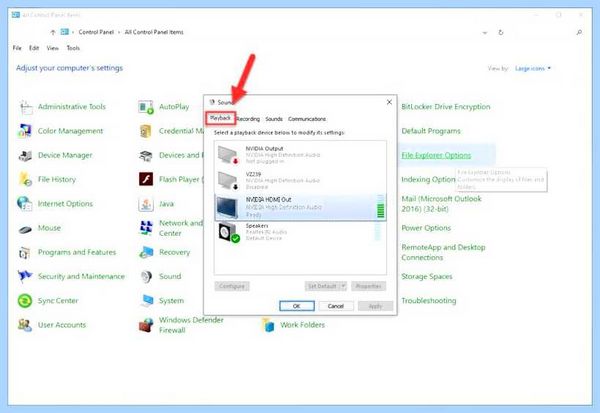Open Windows Defender Firewall icon

(x=146, y=325)
